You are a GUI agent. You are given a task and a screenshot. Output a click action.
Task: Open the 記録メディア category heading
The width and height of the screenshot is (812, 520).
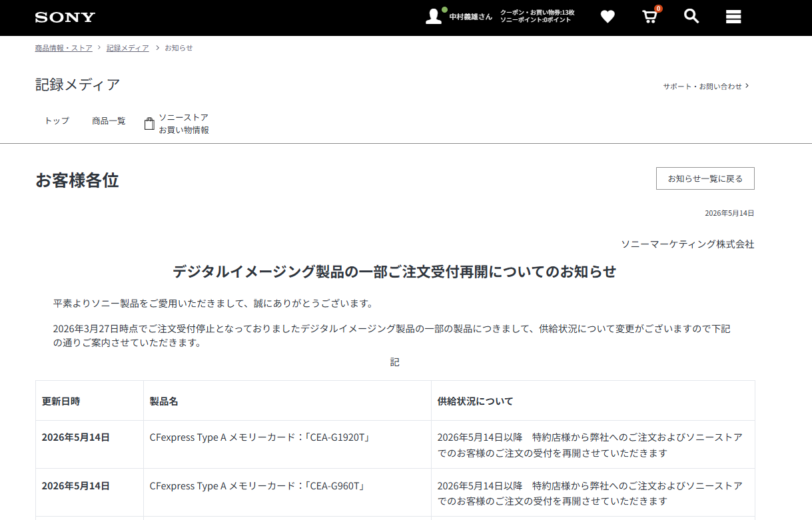[78, 85]
